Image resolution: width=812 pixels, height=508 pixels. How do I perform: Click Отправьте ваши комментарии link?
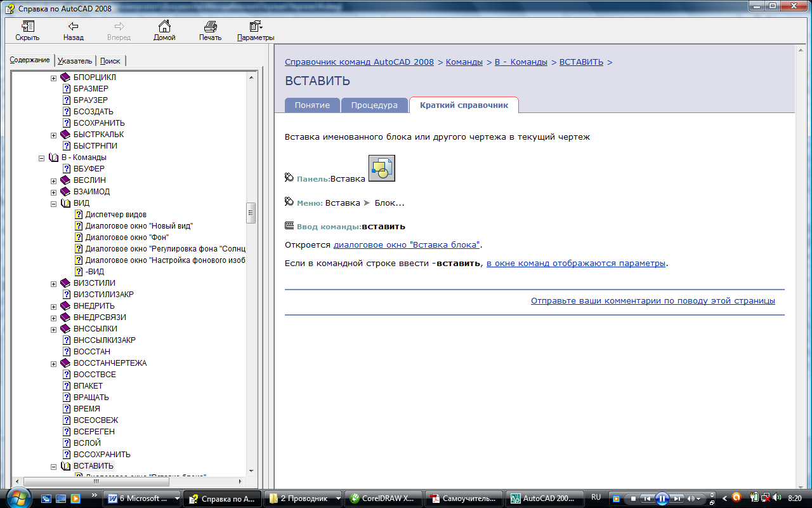(x=653, y=301)
